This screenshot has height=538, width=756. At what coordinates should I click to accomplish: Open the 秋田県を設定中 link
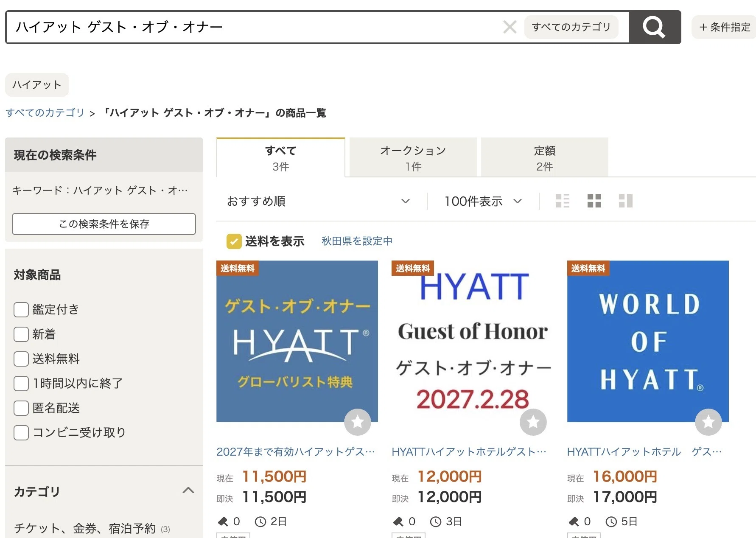click(357, 241)
